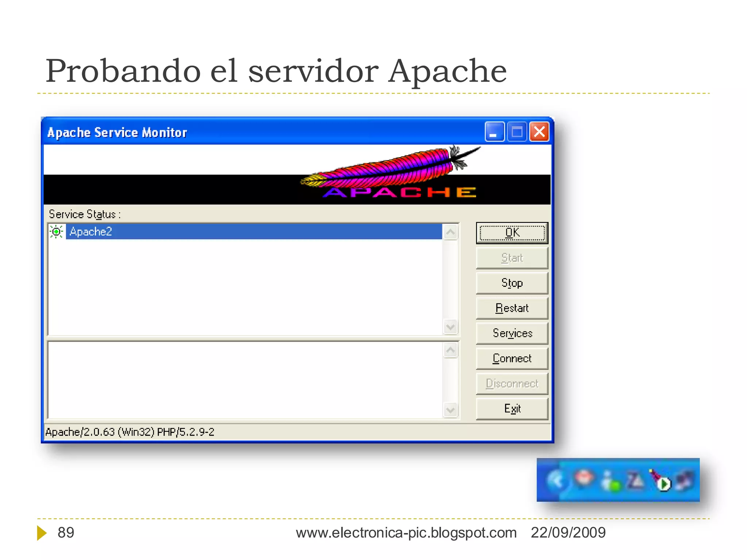The image size is (747, 560).
Task: Click the Apache version status bar text
Action: (130, 432)
